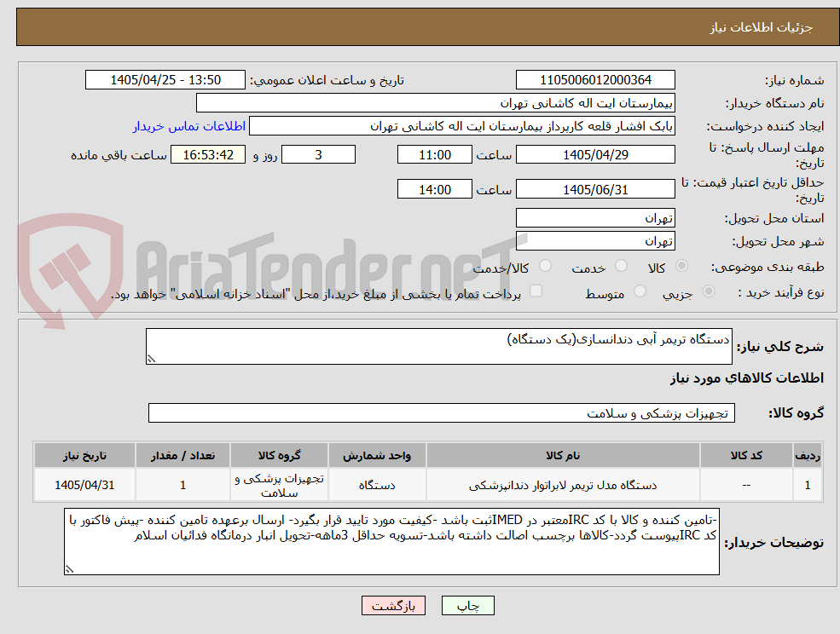Select the کالا radio button
Viewport: 840px width, 634px height.
point(682,266)
